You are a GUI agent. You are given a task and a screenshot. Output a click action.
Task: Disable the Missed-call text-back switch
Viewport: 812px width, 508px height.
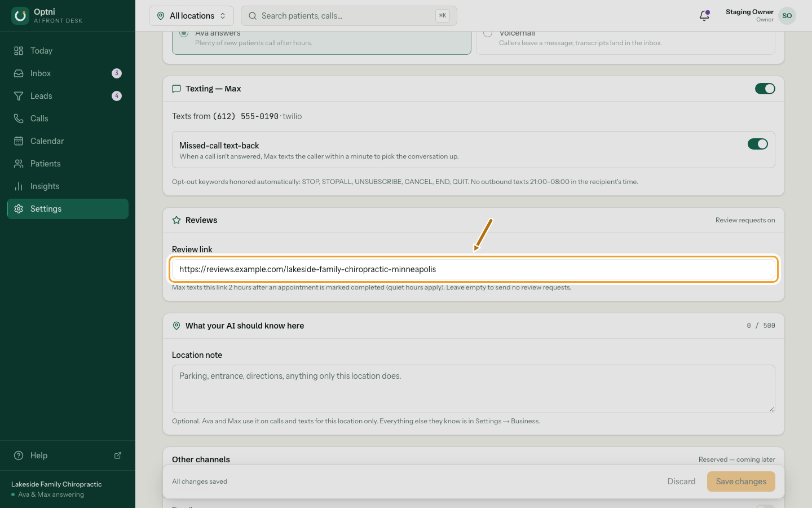tap(758, 144)
